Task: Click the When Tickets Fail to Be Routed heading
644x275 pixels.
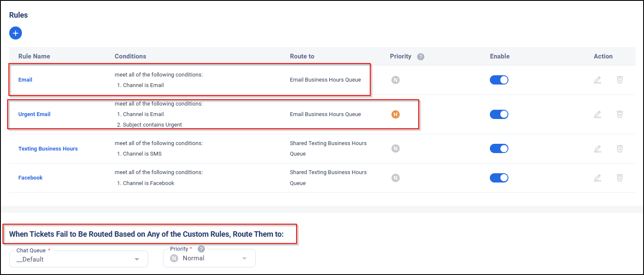Action: click(x=147, y=234)
